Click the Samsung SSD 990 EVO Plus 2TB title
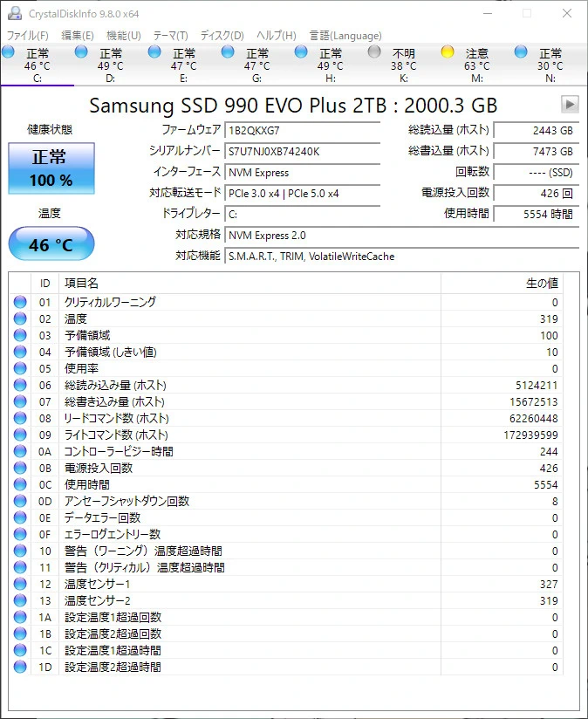Screen dimensions: 588x719 [293, 106]
